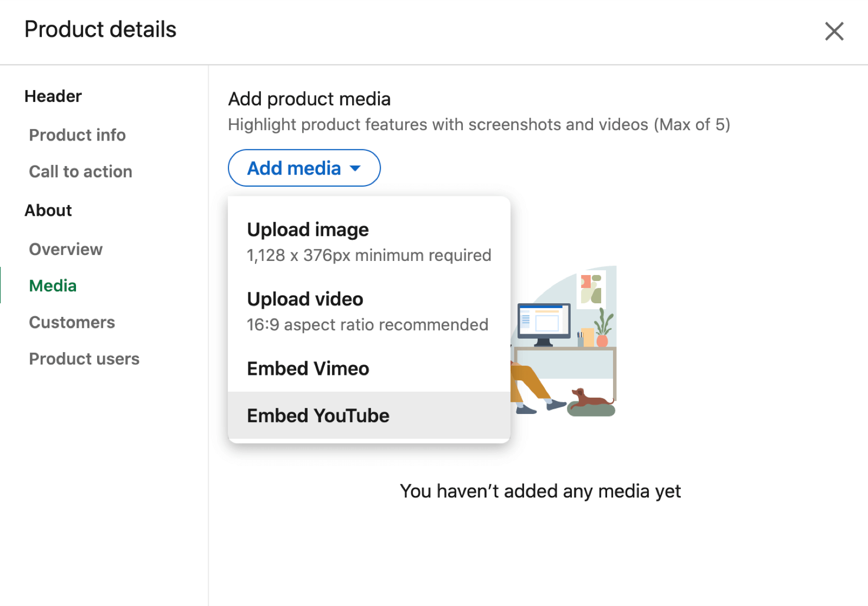Select Embed Vimeo from the media menu
Image resolution: width=868 pixels, height=606 pixels.
308,368
